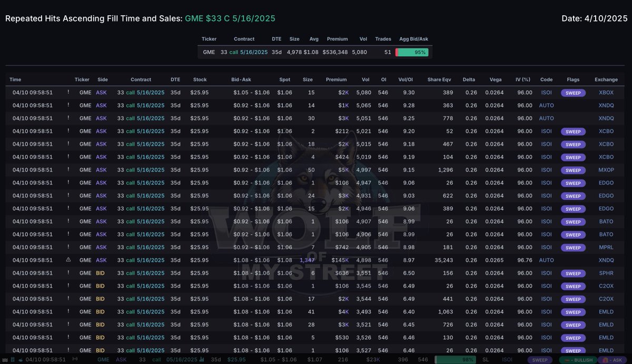Select the 35,243 share equivalent cell
The width and height of the screenshot is (632, 364).
click(x=443, y=260)
